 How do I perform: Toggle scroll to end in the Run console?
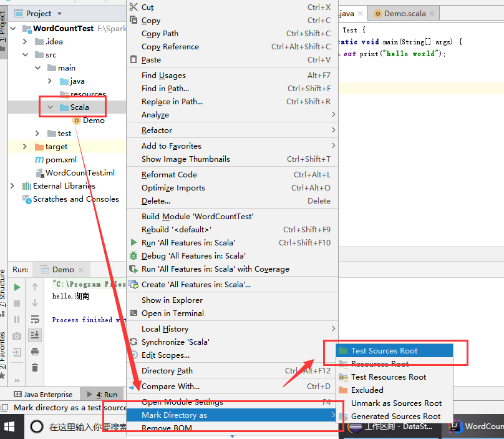(x=35, y=335)
